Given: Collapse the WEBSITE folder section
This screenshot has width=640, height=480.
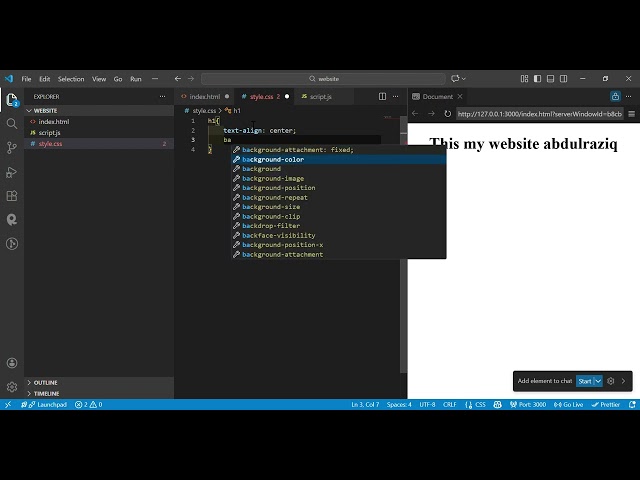Looking at the screenshot, I should click(x=99, y=111).
